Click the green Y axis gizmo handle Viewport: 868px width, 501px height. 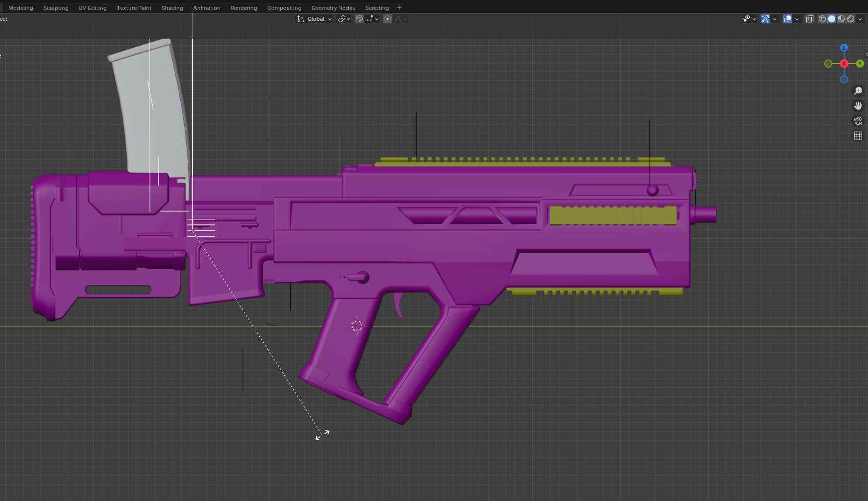point(860,64)
